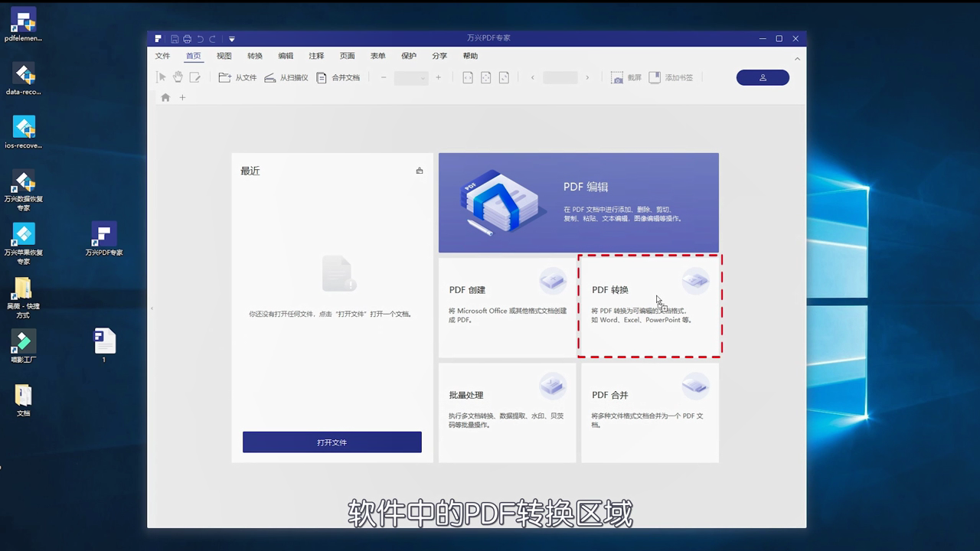The image size is (980, 551).
Task: Take a screenshot with 截屏 tool
Action: tap(623, 77)
